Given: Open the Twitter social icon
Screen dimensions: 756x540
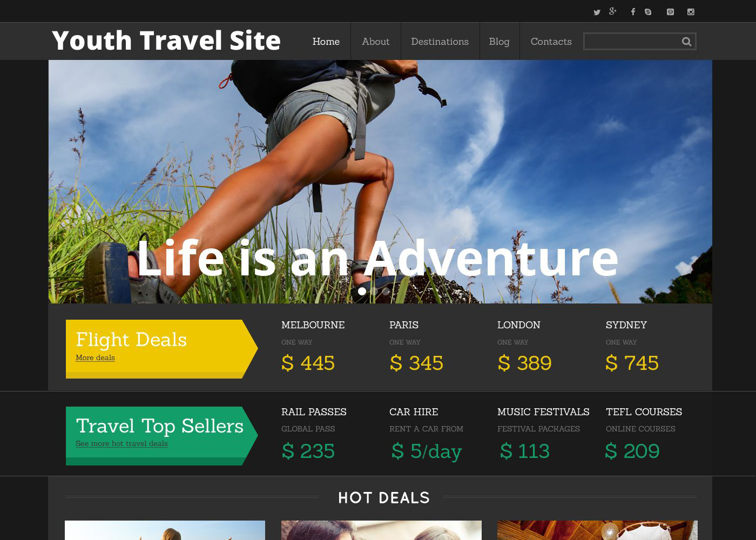Looking at the screenshot, I should [597, 12].
